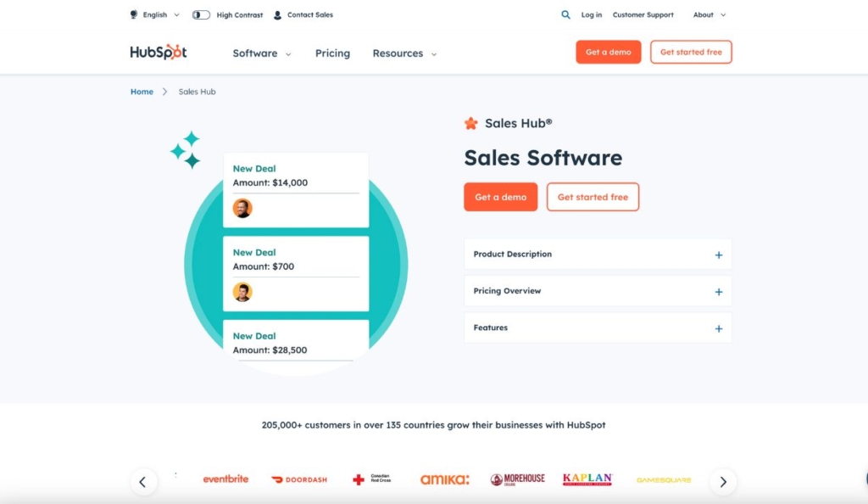Viewport: 868px width, 504px height.
Task: Expand the Pricing Overview section
Action: [x=598, y=290]
